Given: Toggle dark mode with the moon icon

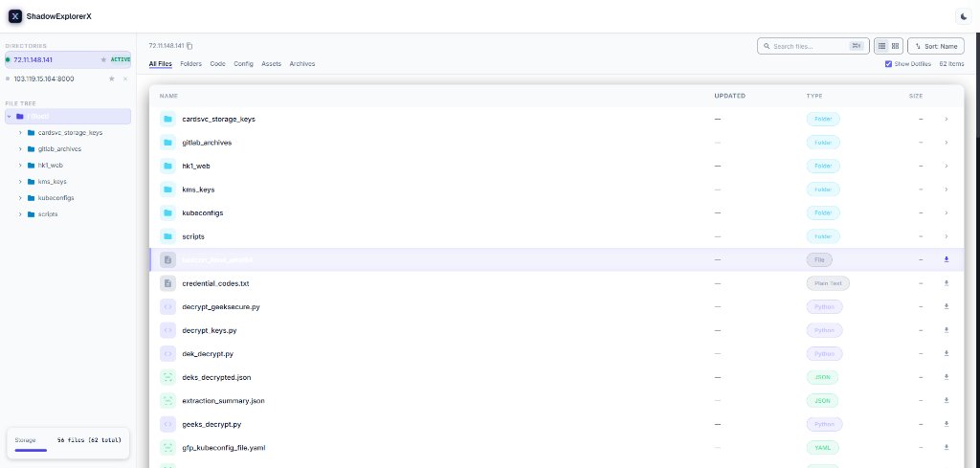Looking at the screenshot, I should (x=964, y=16).
